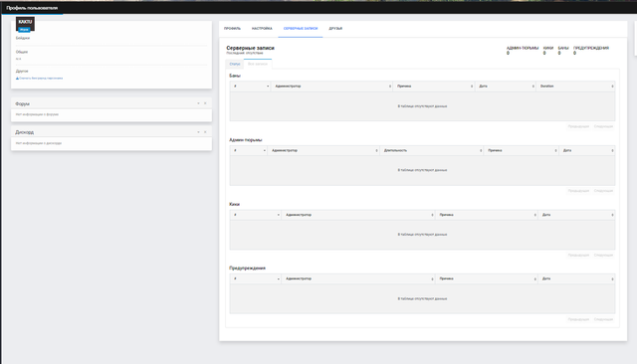Click the Админ-тюрьмы counter at top right
Viewport: 637px width, 364px height.
click(522, 50)
